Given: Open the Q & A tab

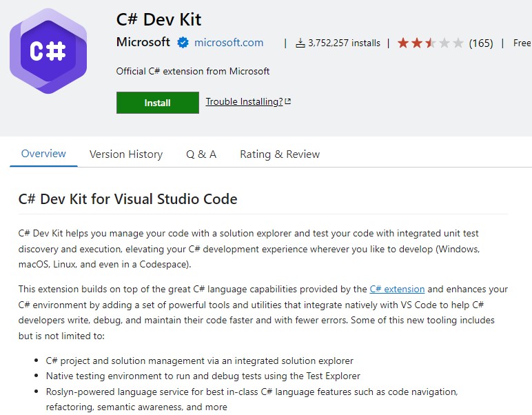Looking at the screenshot, I should [x=201, y=154].
